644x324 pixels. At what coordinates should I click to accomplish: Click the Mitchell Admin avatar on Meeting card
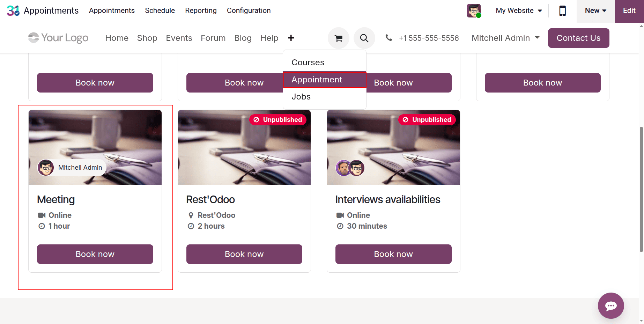pos(46,168)
